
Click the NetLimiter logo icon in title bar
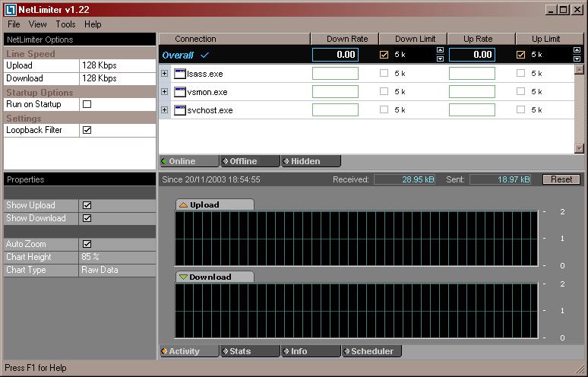[x=11, y=9]
